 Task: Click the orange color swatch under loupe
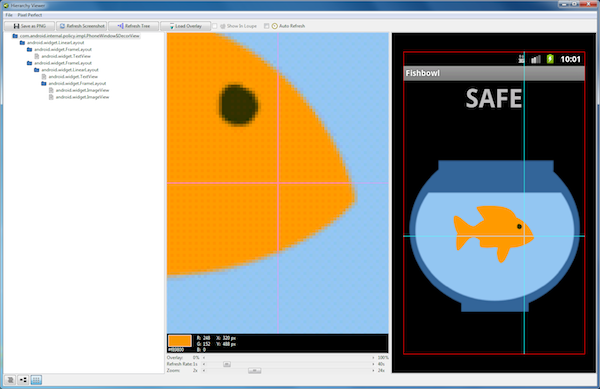(x=180, y=341)
